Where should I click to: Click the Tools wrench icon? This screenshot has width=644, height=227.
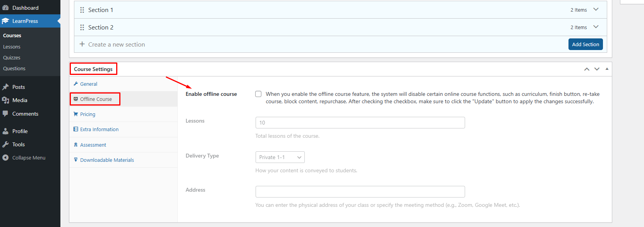[x=5, y=144]
